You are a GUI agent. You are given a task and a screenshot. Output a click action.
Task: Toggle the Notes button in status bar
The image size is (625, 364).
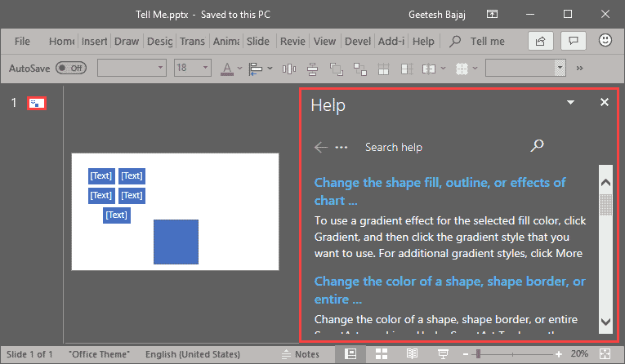(301, 354)
